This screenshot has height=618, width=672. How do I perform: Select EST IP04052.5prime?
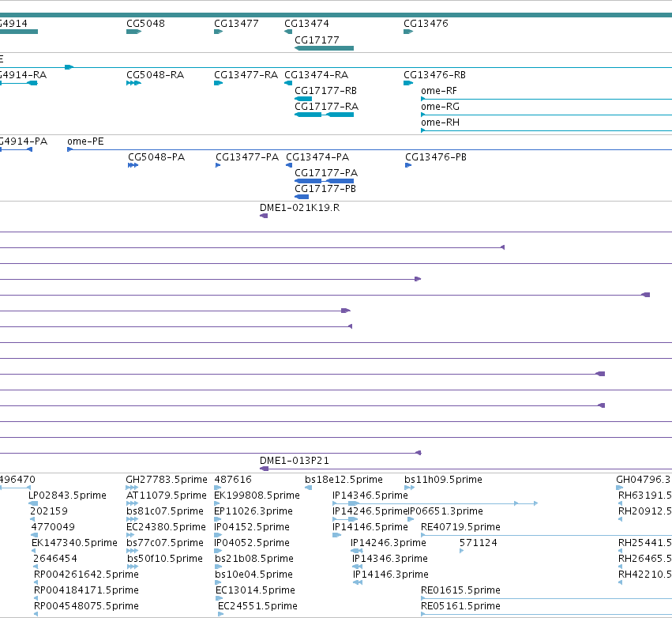(x=252, y=543)
